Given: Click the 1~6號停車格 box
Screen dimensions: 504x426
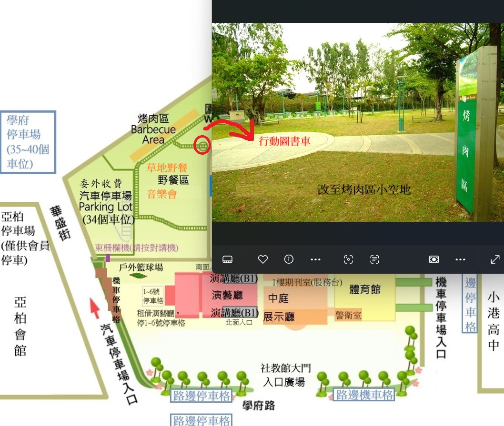Looking at the screenshot, I should pos(153,295).
